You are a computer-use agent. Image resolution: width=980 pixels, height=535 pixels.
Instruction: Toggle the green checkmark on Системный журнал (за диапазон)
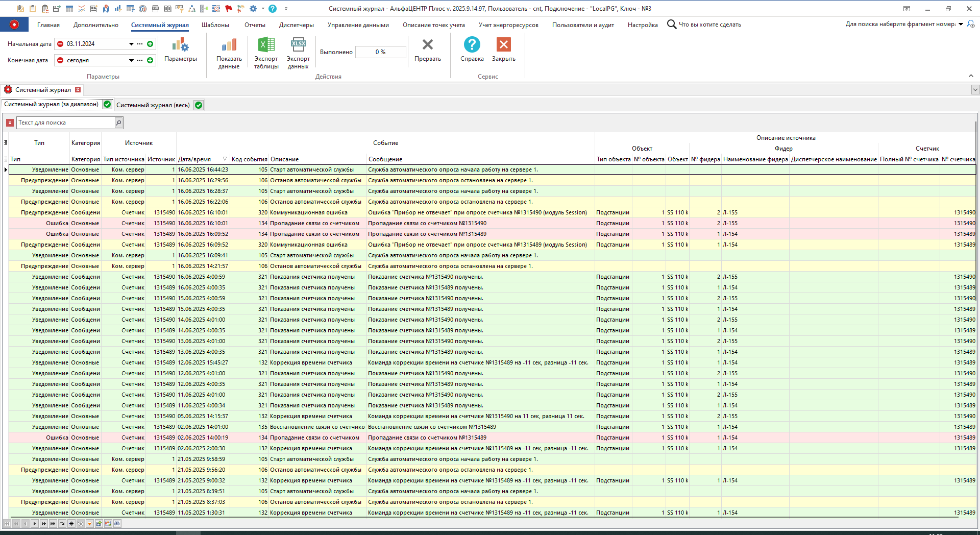(x=107, y=104)
